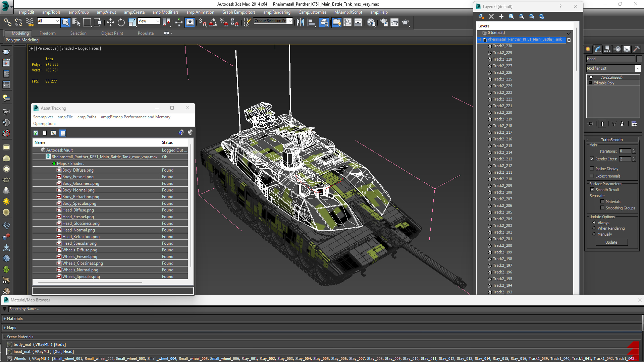The height and width of the screenshot is (362, 644).
Task: Open the Modifier List dropdown
Action: (638, 68)
